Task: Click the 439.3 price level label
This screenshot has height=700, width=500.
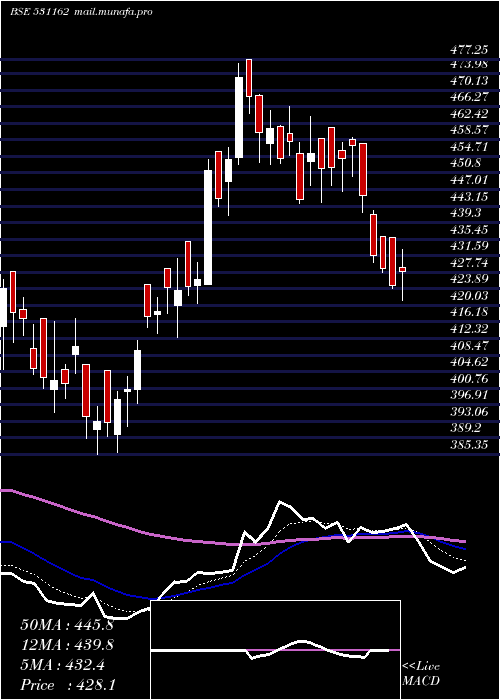Action: (466, 213)
